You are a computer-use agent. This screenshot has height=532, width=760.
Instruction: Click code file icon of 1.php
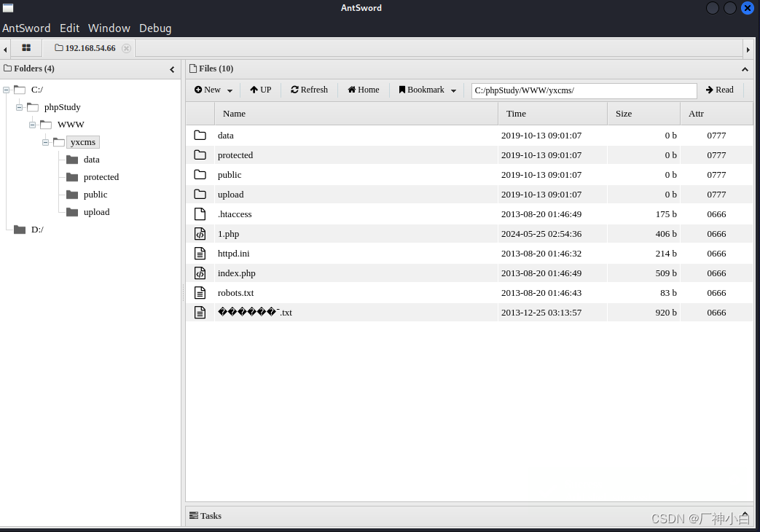[x=200, y=234]
